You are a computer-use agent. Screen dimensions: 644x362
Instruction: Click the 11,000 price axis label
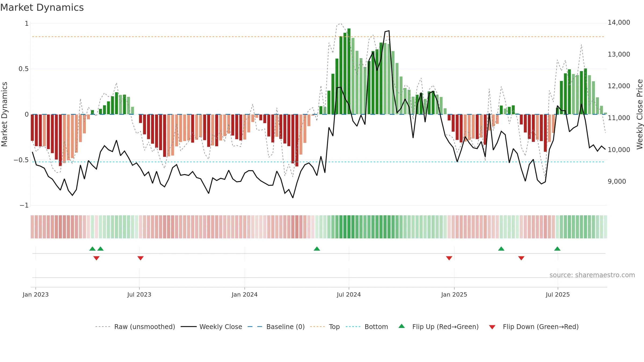619,118
